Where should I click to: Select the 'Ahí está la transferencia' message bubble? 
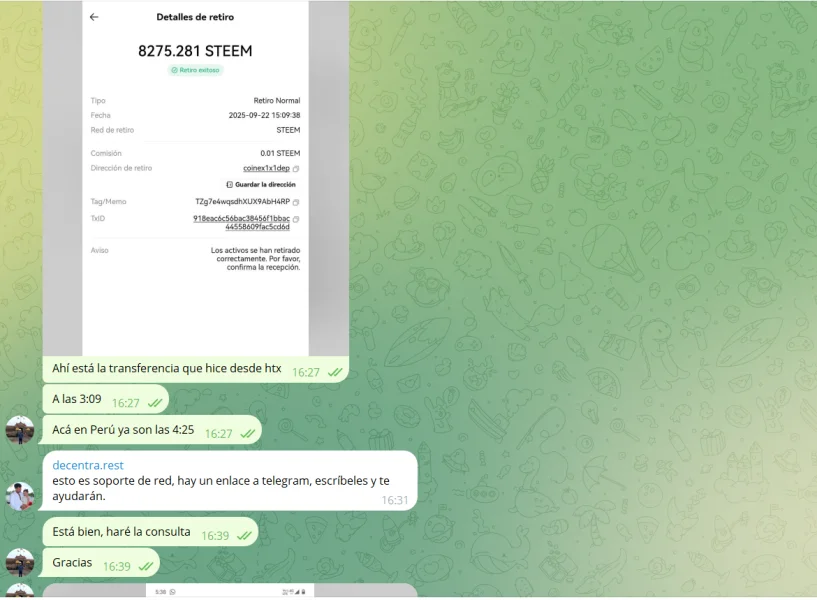pyautogui.click(x=195, y=369)
